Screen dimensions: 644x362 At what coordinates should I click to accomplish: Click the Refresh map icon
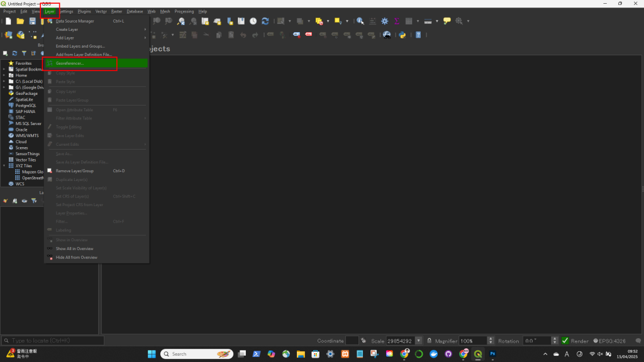pos(265,21)
